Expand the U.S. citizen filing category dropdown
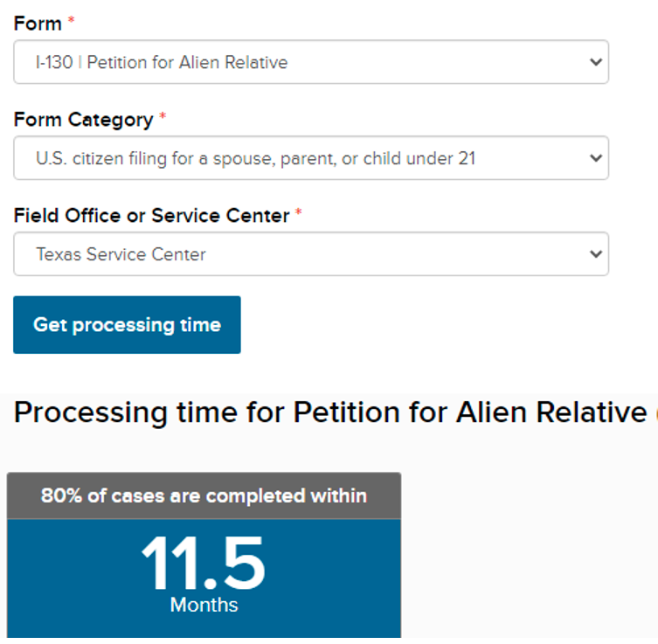Screen dimensions: 658x644 coord(311,158)
